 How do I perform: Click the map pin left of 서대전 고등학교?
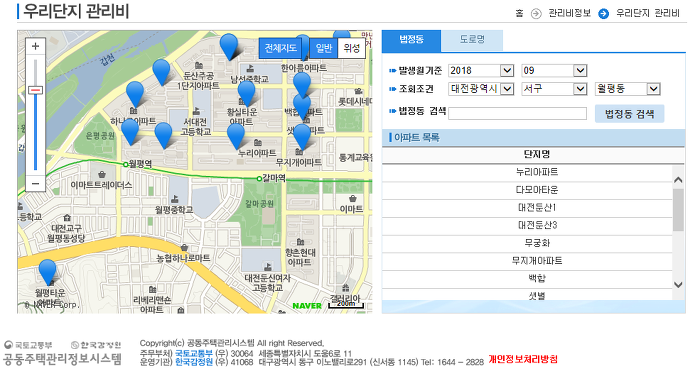(x=163, y=135)
